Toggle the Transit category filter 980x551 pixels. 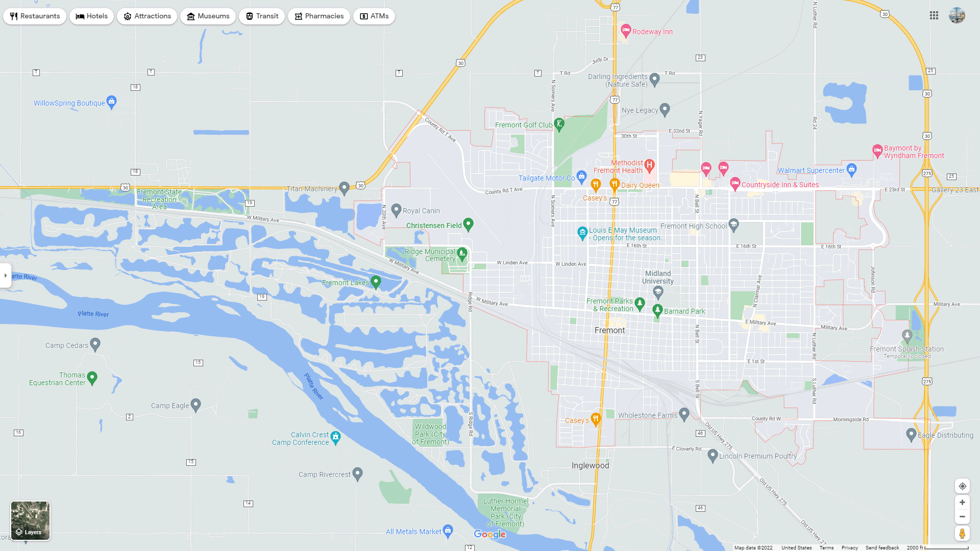262,16
